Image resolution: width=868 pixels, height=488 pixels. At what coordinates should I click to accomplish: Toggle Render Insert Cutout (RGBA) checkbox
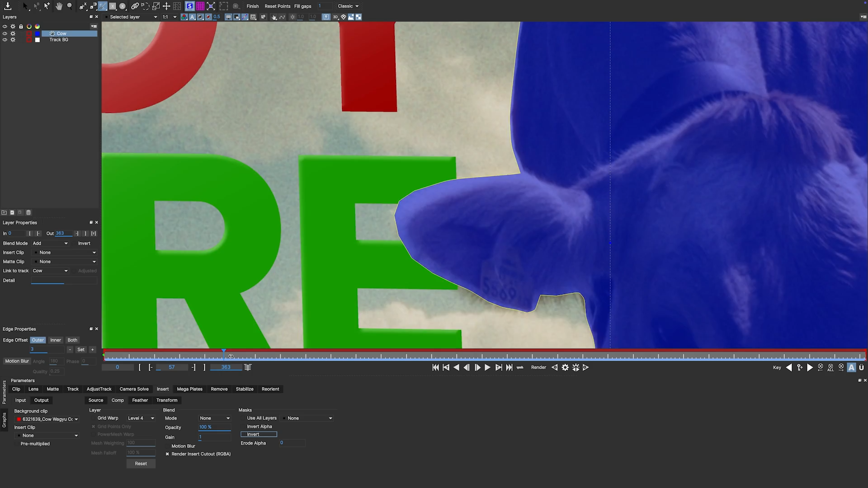167,454
